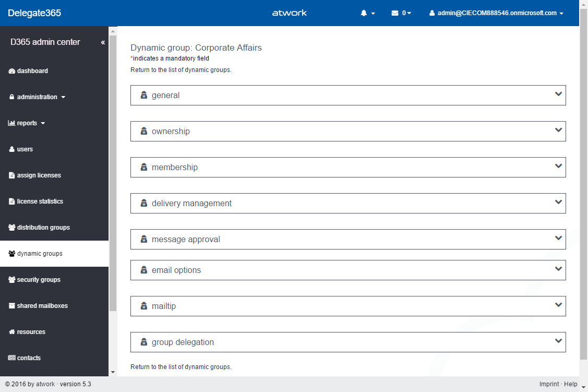Click the dynamic groups people icon
This screenshot has width=588, height=392.
pyautogui.click(x=11, y=254)
